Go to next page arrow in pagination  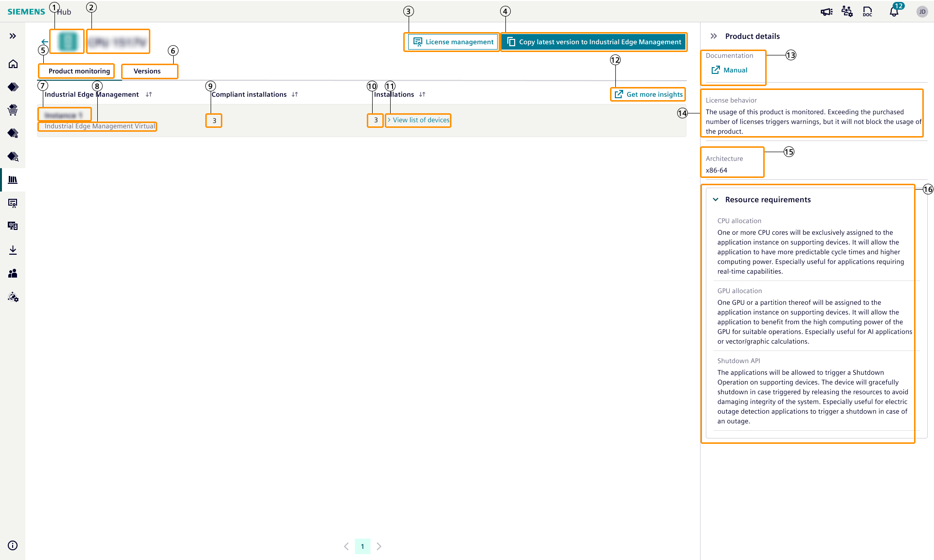379,546
